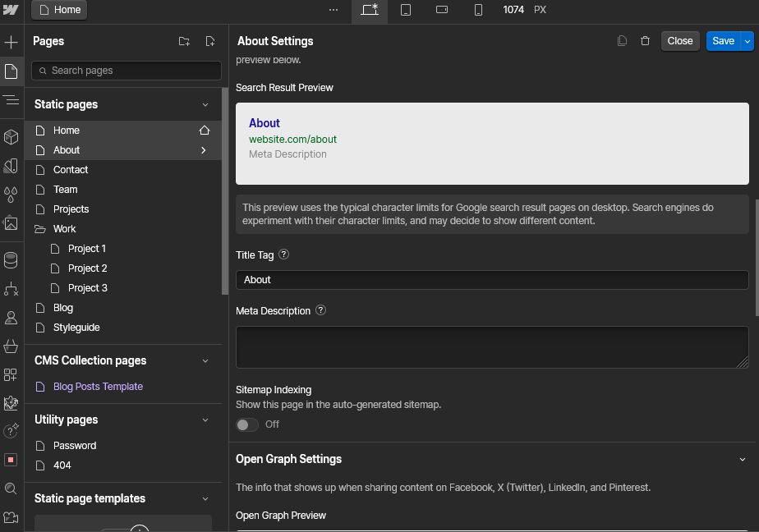Duplicate the About page icon

tap(622, 41)
